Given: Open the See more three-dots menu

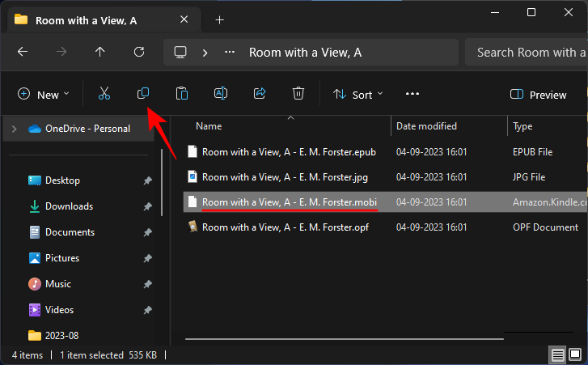Looking at the screenshot, I should coord(412,94).
